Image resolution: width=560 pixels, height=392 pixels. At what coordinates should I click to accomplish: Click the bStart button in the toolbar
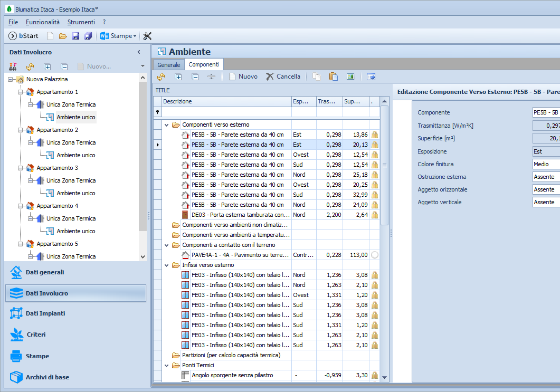pyautogui.click(x=24, y=36)
